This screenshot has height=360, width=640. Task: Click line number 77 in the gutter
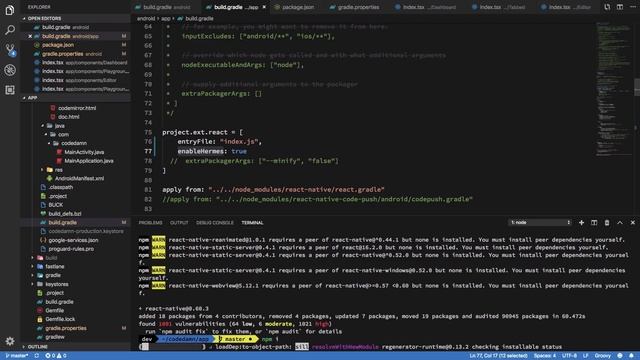tap(148, 151)
